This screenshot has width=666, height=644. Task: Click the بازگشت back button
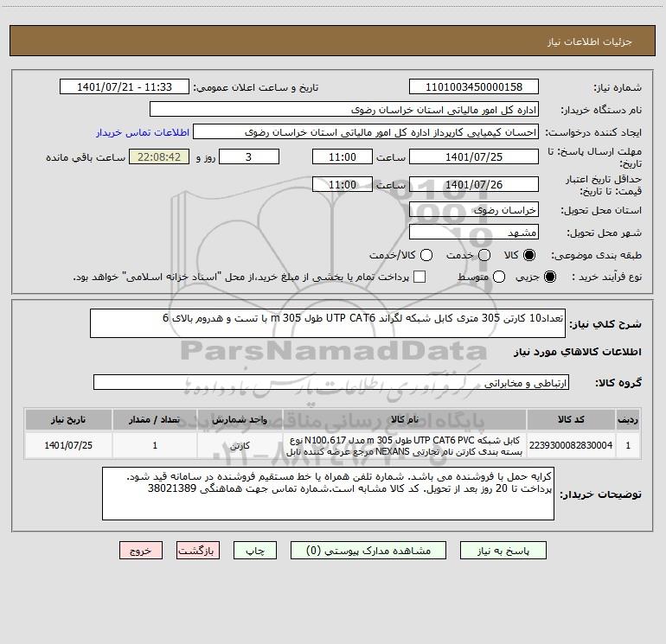coord(198,551)
